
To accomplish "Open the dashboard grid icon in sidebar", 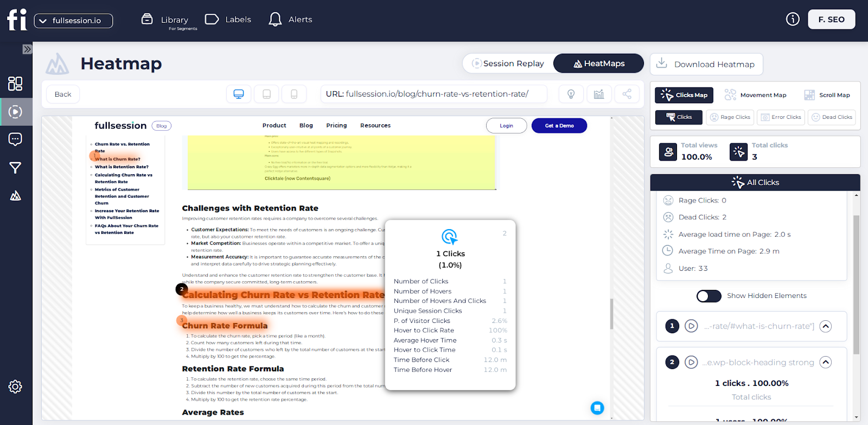I will [15, 84].
